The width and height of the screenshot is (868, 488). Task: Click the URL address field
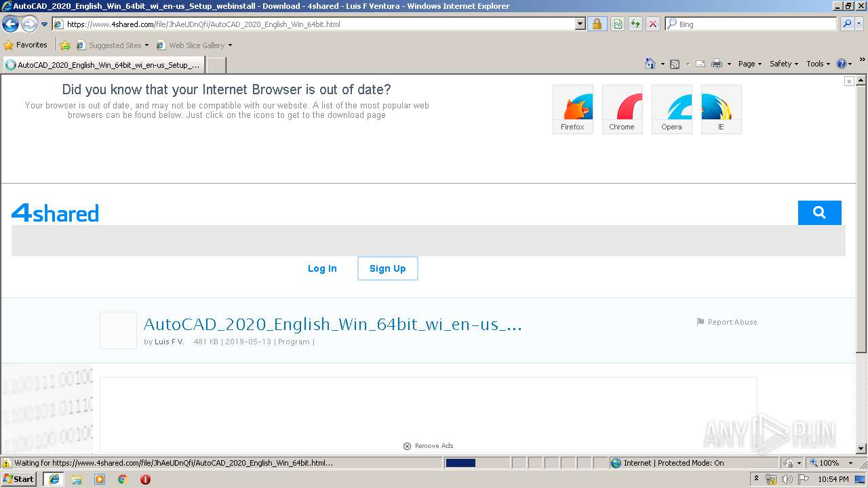pos(313,24)
